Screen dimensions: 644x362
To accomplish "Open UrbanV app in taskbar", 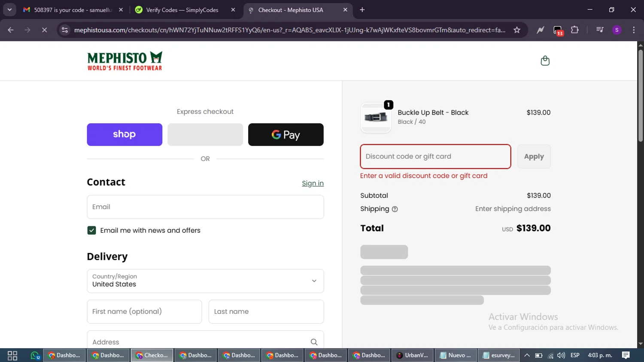I will (412, 356).
